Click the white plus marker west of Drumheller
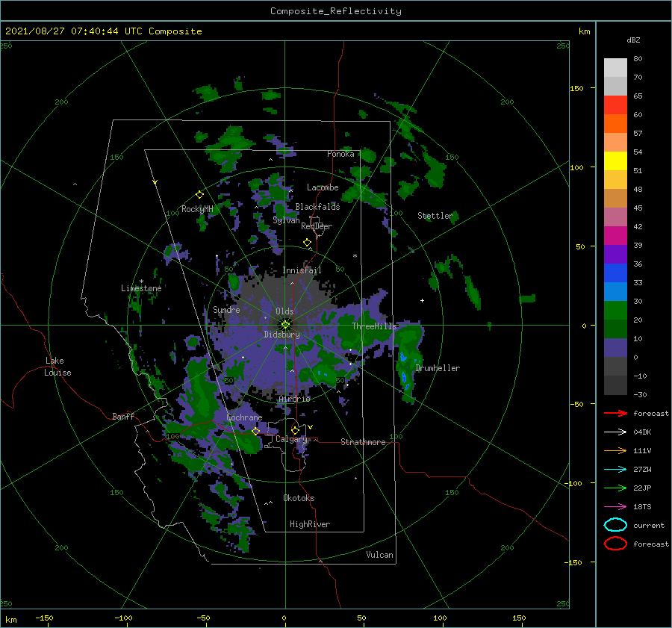Screen dimensions: 672x628 click(422, 300)
